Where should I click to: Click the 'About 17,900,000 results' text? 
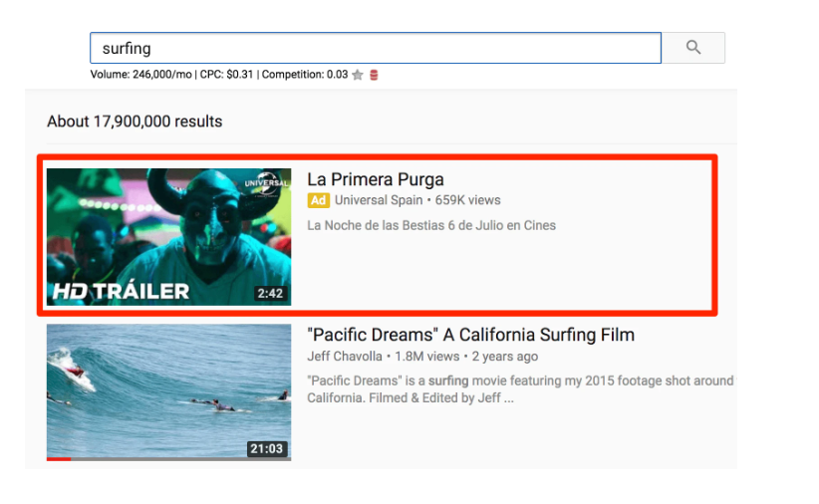point(135,122)
